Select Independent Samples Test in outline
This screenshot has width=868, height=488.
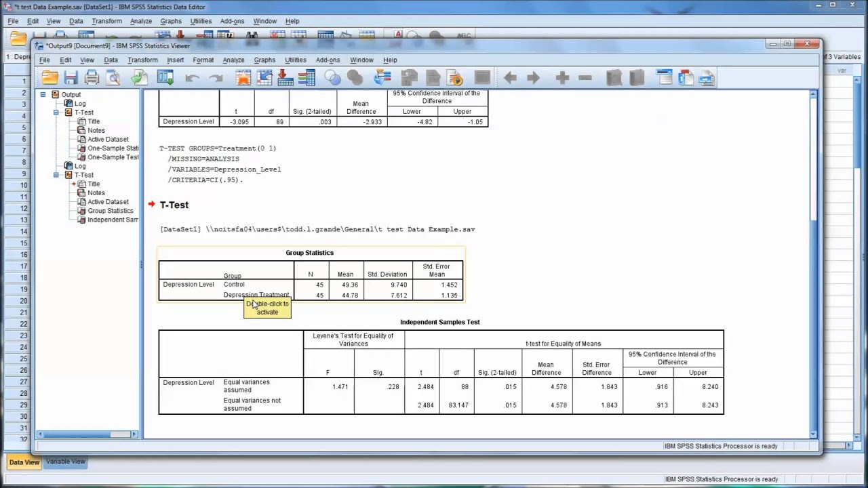pos(113,220)
